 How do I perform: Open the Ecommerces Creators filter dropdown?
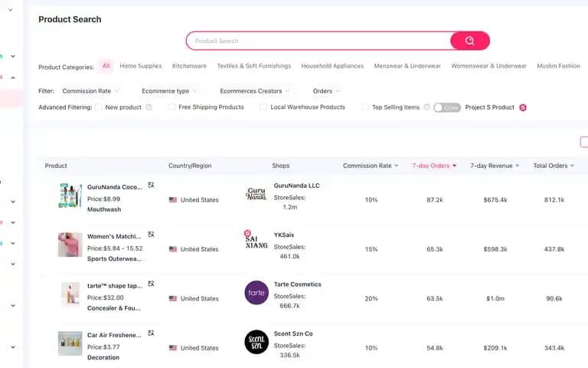255,91
